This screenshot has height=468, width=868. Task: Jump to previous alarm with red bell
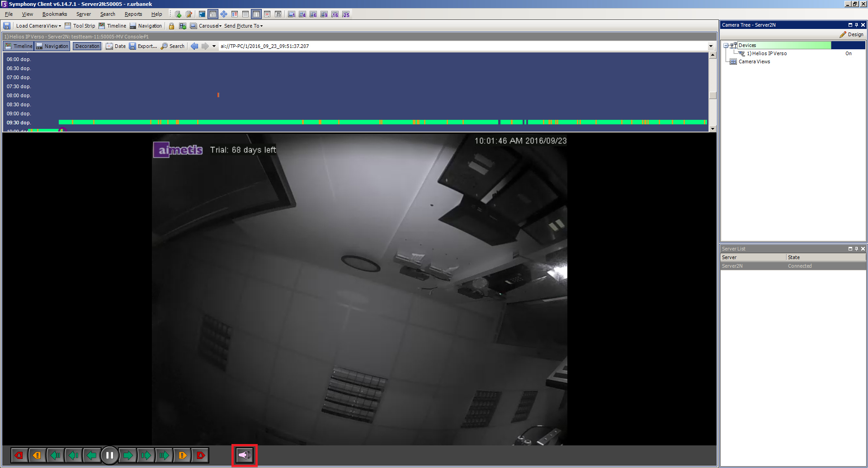pyautogui.click(x=19, y=455)
